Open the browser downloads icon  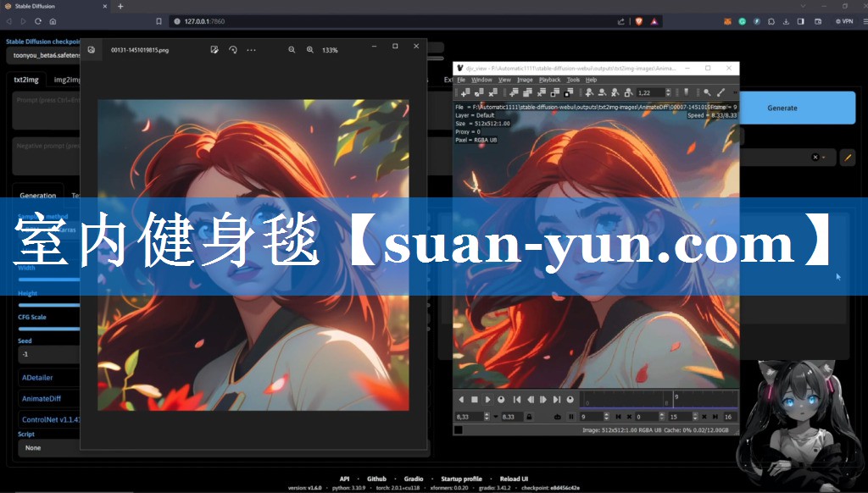[786, 21]
